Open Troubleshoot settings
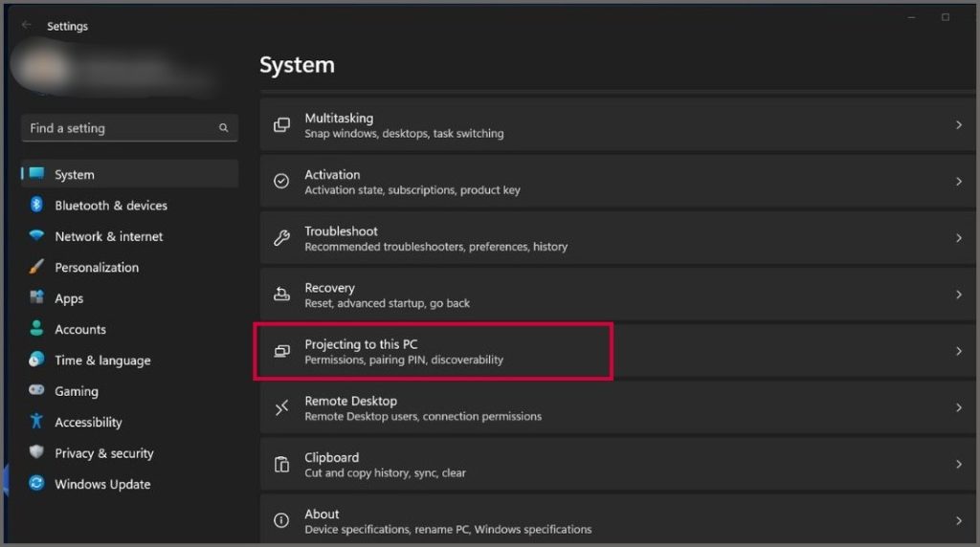This screenshot has width=980, height=547. [x=617, y=238]
